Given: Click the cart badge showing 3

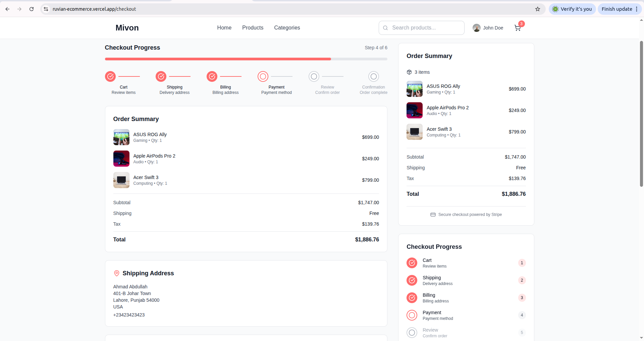Looking at the screenshot, I should click(x=521, y=24).
